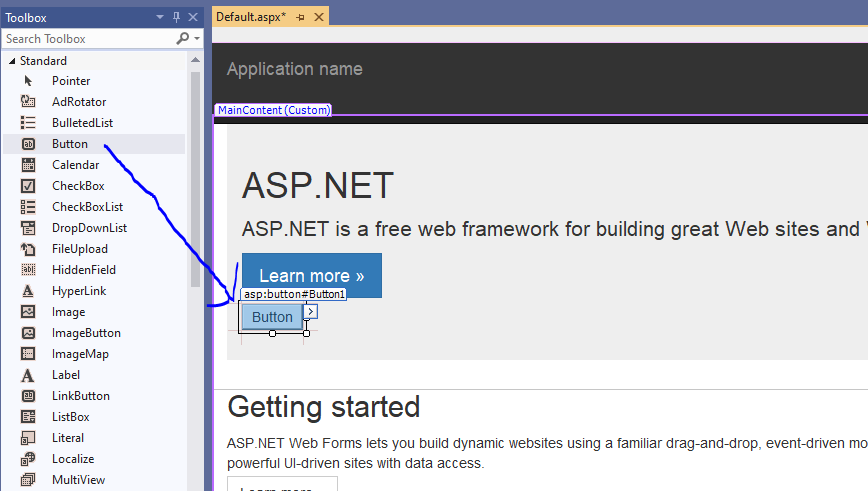
Task: Close the Default.aspx tab
Action: [x=319, y=17]
